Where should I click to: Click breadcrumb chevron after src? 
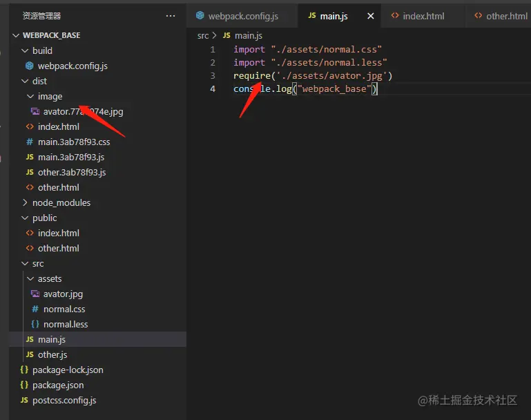pos(214,35)
